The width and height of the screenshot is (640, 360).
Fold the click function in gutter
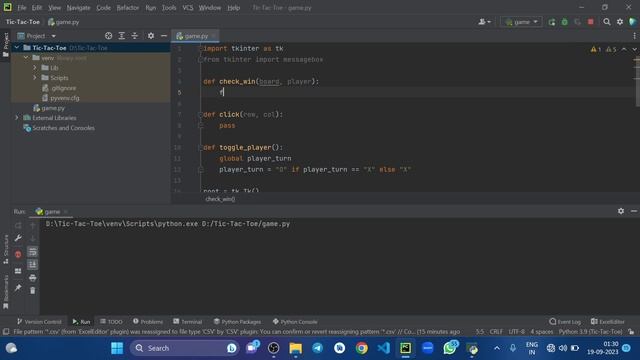click(x=200, y=115)
